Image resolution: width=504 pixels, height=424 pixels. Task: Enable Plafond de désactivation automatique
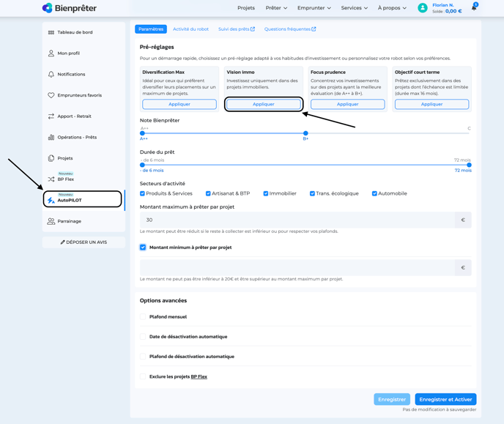(x=143, y=357)
